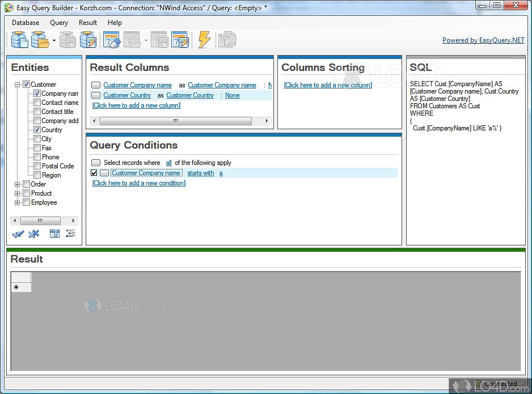This screenshot has width=532, height=394.
Task: Select the edit query toolbar icon
Action: pyautogui.click(x=180, y=40)
